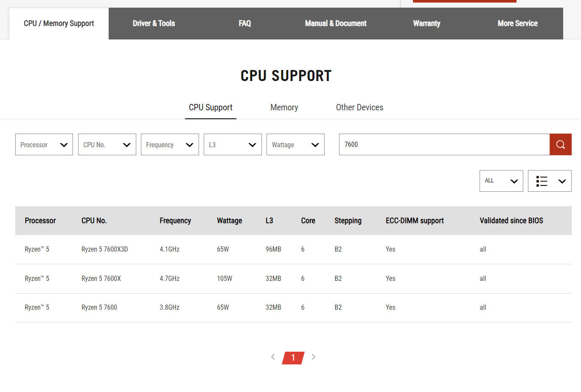581x392 pixels.
Task: Click Wattage column header
Action: (230, 221)
